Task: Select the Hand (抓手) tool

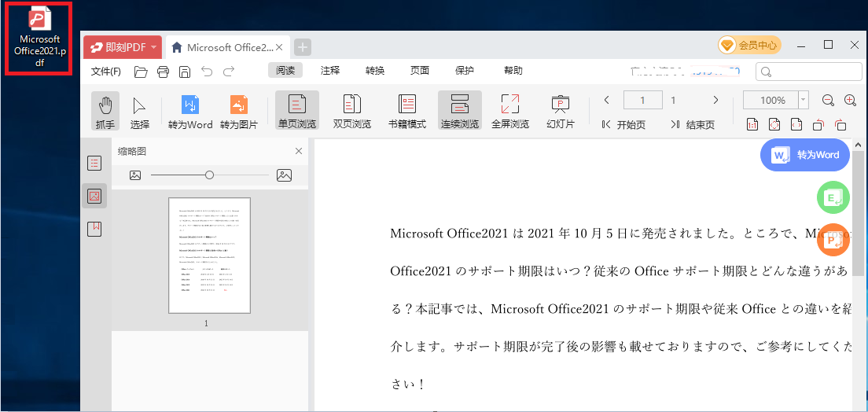Action: coord(105,111)
